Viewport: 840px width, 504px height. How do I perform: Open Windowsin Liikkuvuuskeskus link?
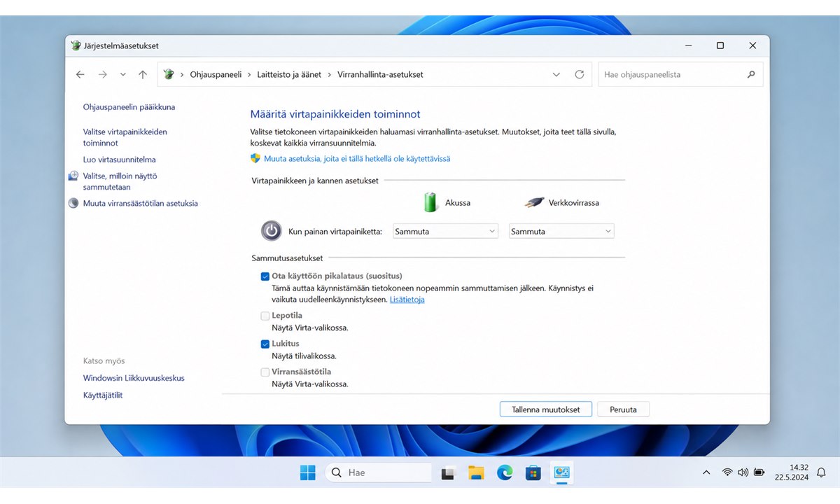(x=134, y=378)
